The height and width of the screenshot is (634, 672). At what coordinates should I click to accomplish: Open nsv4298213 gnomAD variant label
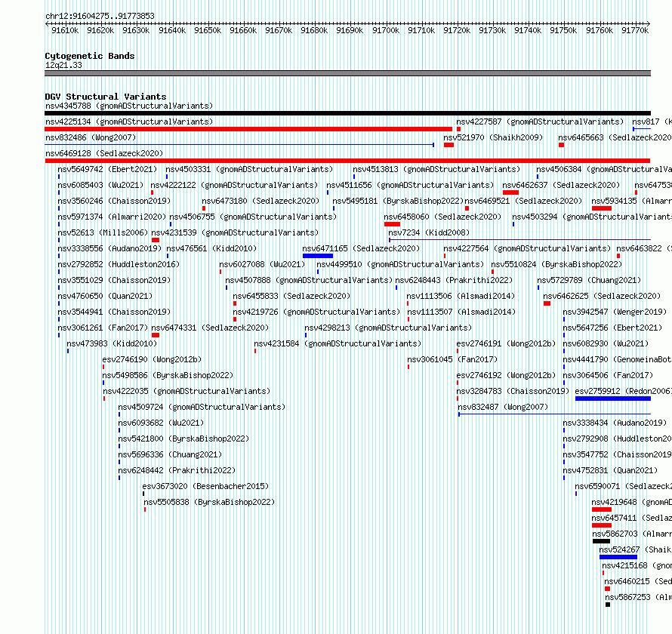point(388,328)
